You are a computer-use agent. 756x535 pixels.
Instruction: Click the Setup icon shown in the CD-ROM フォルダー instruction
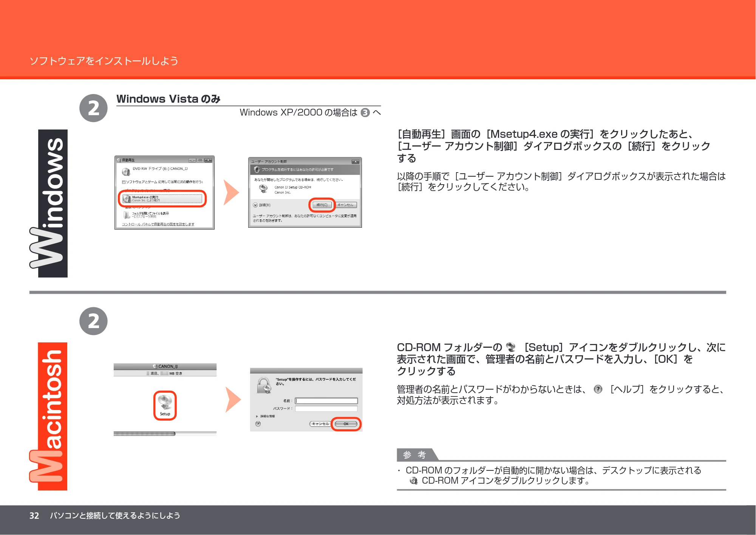[x=511, y=347]
